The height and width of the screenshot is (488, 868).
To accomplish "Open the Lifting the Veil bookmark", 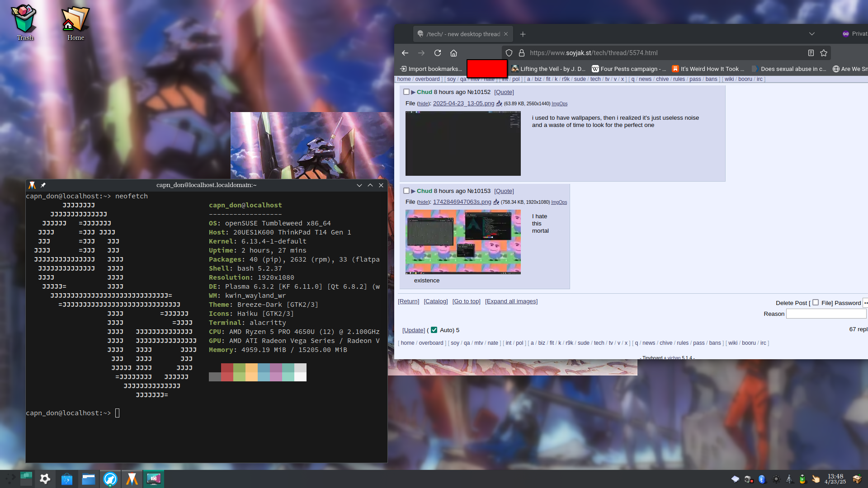I will [x=548, y=69].
